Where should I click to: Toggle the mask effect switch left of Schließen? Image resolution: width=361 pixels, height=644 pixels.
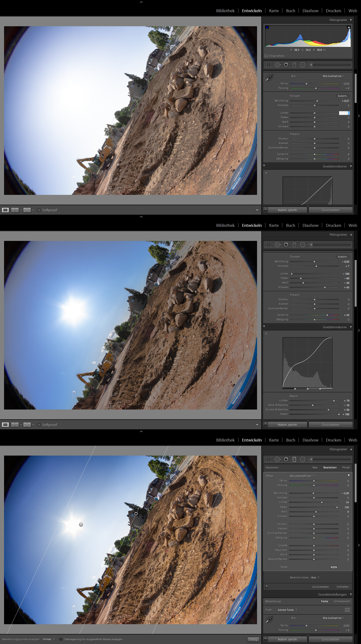click(267, 587)
